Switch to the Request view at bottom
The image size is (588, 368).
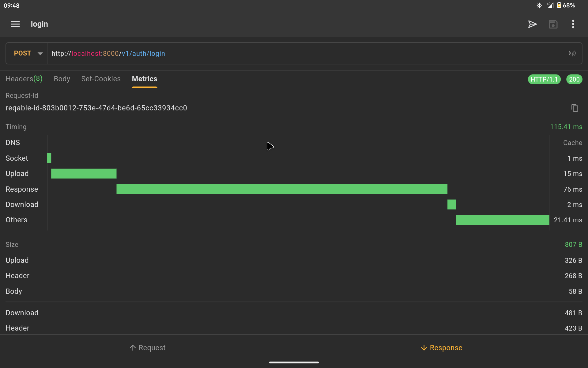click(x=147, y=347)
